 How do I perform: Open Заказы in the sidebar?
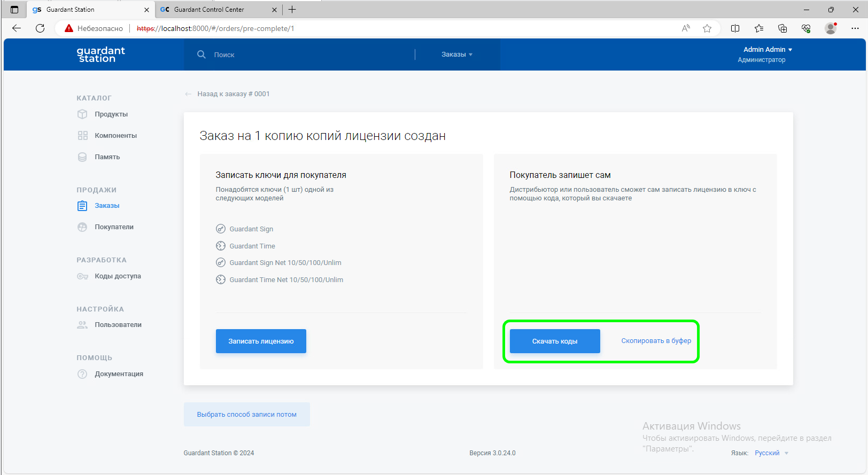tap(107, 206)
